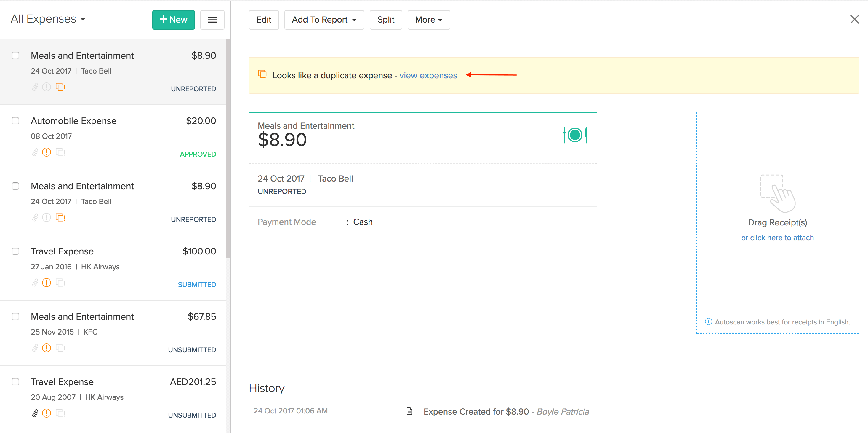This screenshot has height=433, width=868.
Task: Click the Split button
Action: point(385,20)
